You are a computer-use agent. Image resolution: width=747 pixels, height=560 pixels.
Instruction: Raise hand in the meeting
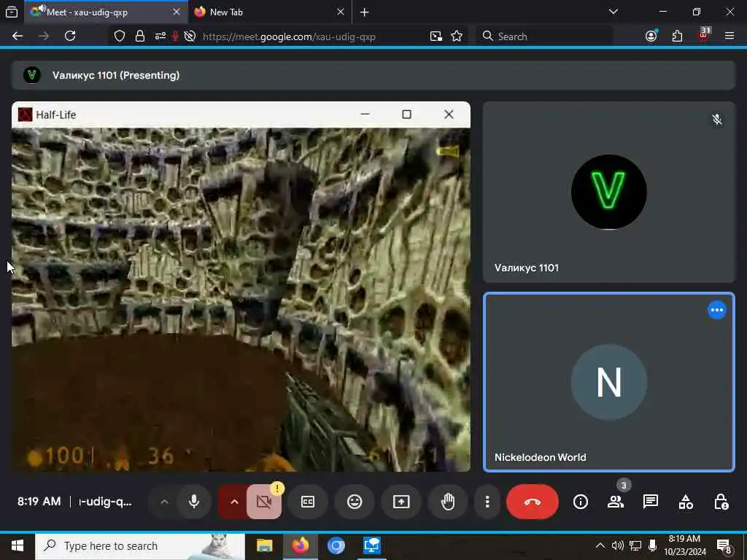click(448, 502)
